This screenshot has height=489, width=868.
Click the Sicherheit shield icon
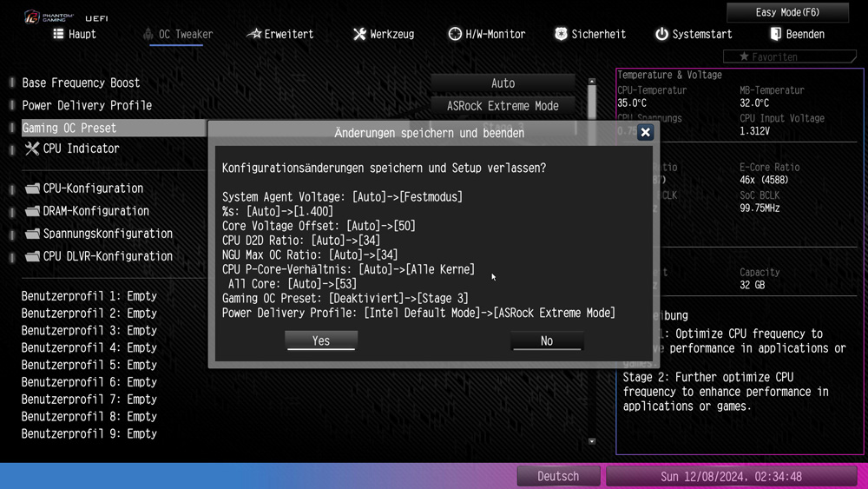coord(561,34)
